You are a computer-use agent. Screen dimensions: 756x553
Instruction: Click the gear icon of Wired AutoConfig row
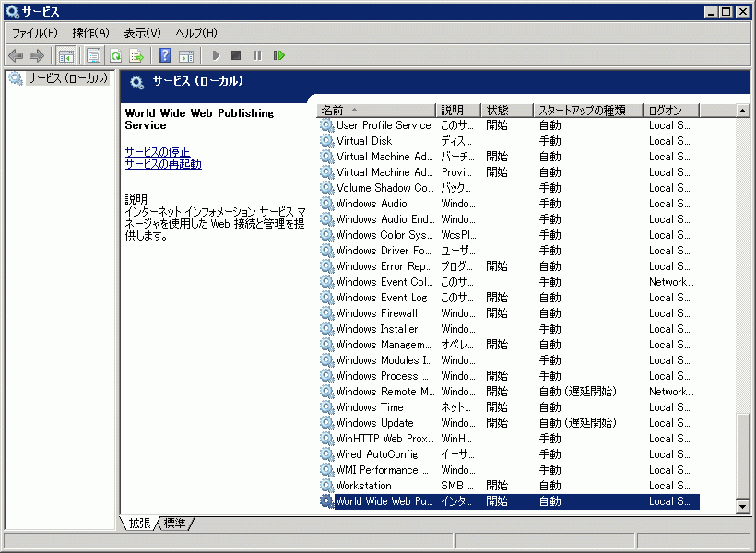(327, 454)
